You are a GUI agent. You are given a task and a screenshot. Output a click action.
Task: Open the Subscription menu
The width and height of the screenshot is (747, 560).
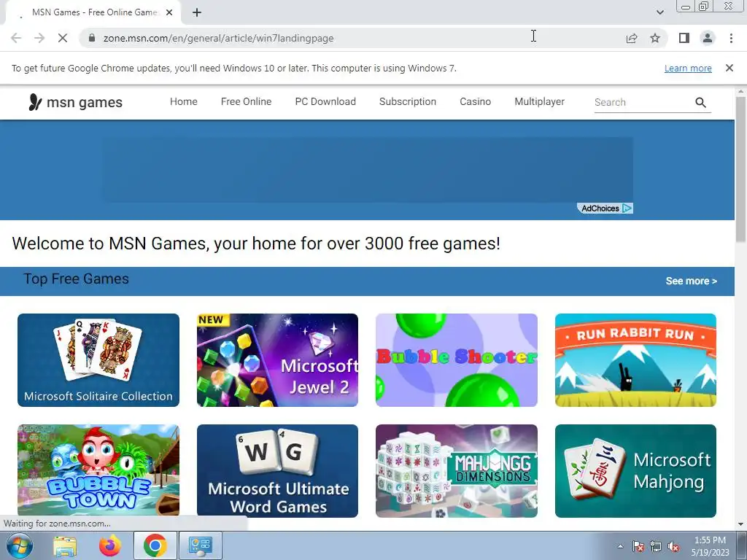coord(408,101)
